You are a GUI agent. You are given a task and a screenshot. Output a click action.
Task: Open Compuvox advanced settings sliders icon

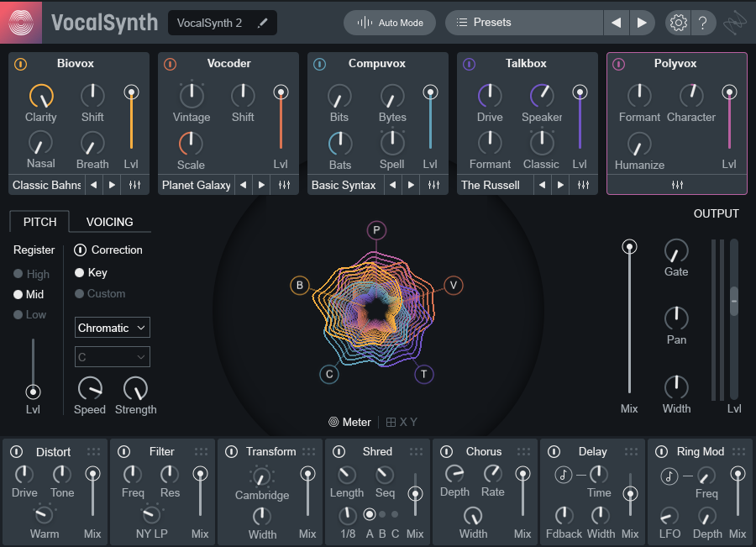434,185
